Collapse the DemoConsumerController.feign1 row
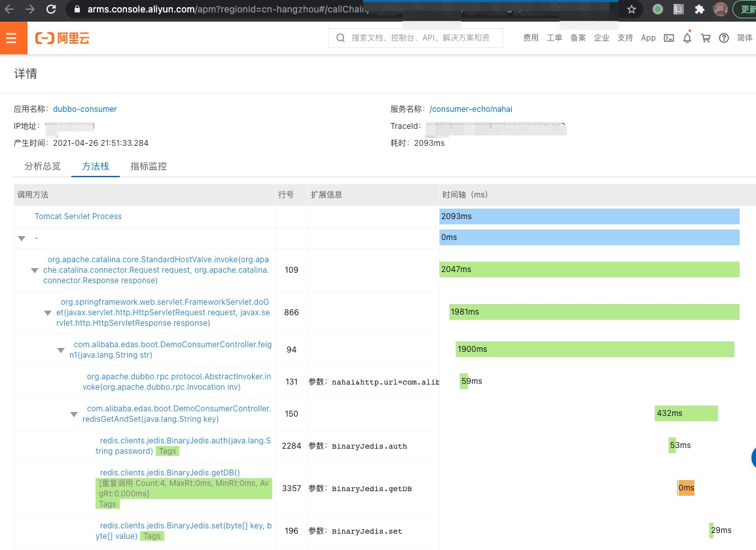Viewport: 756px width, 550px height. [61, 350]
